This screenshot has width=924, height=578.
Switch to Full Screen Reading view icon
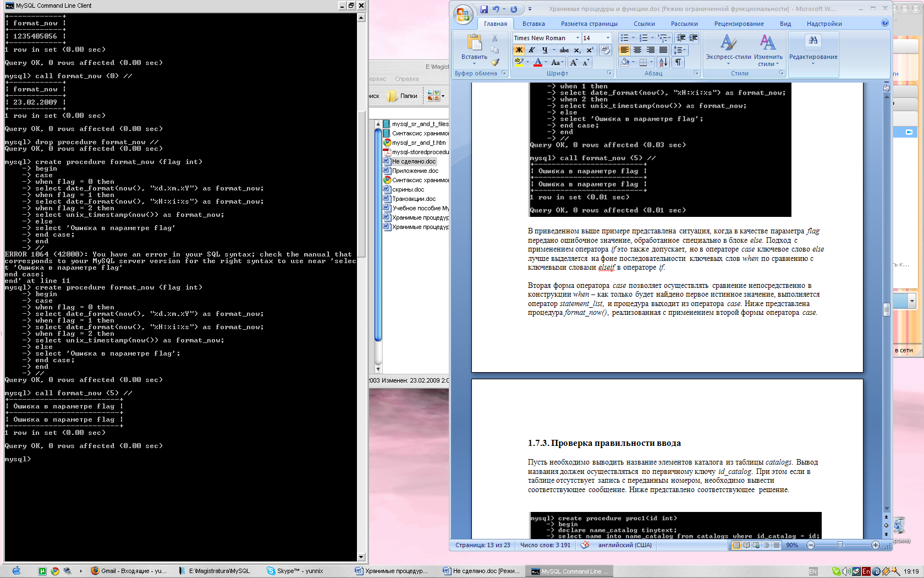746,545
